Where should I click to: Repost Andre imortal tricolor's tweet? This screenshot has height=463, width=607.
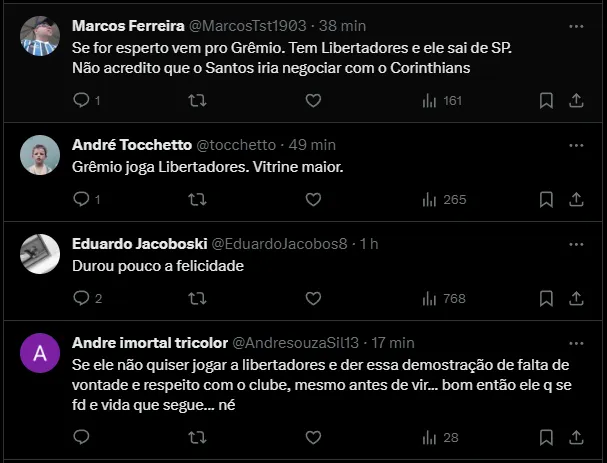[197, 437]
